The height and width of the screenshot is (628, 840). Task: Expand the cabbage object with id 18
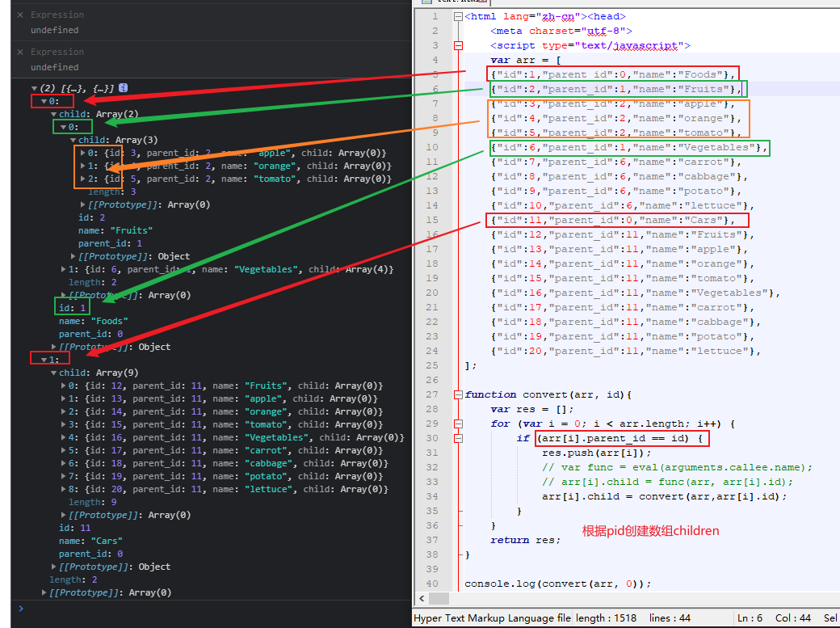click(x=63, y=463)
